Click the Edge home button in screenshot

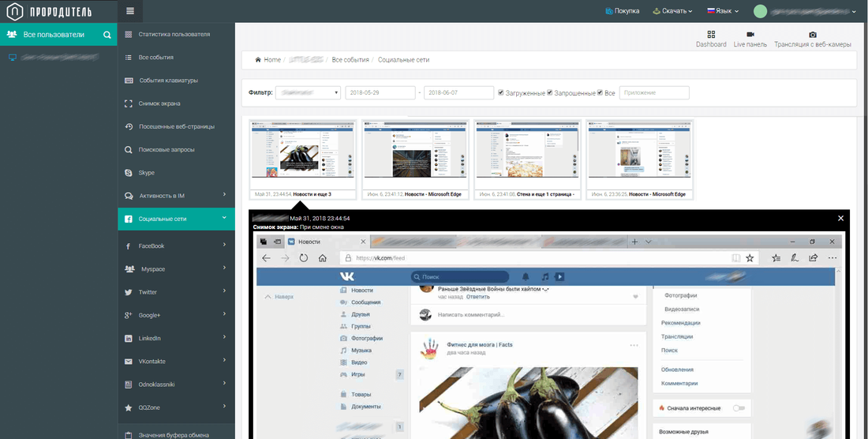pyautogui.click(x=322, y=258)
